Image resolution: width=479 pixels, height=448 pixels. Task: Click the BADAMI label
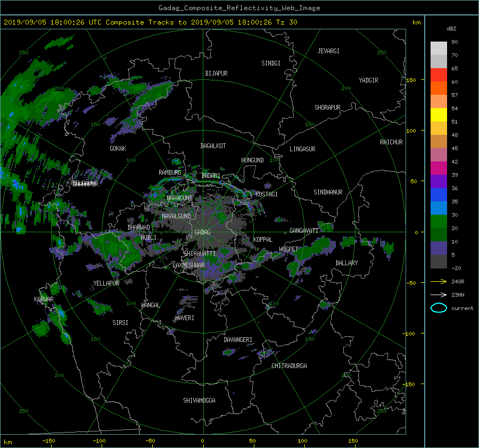tap(211, 176)
